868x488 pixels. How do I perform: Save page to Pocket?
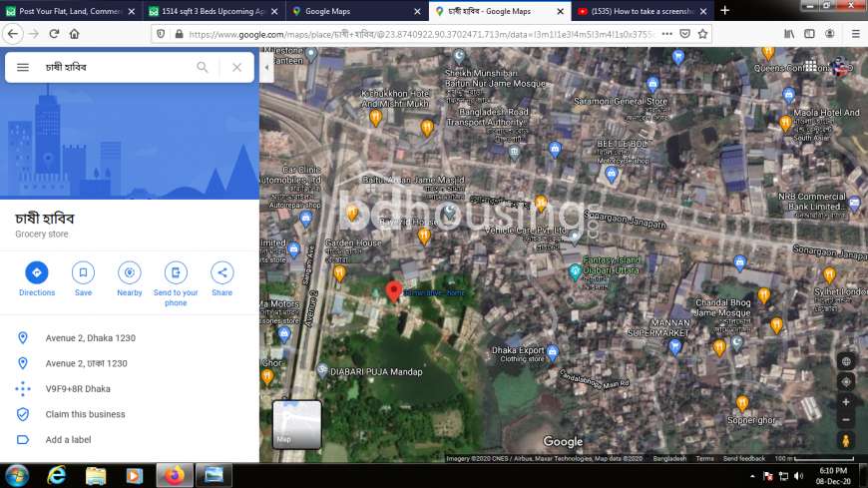[x=684, y=34]
